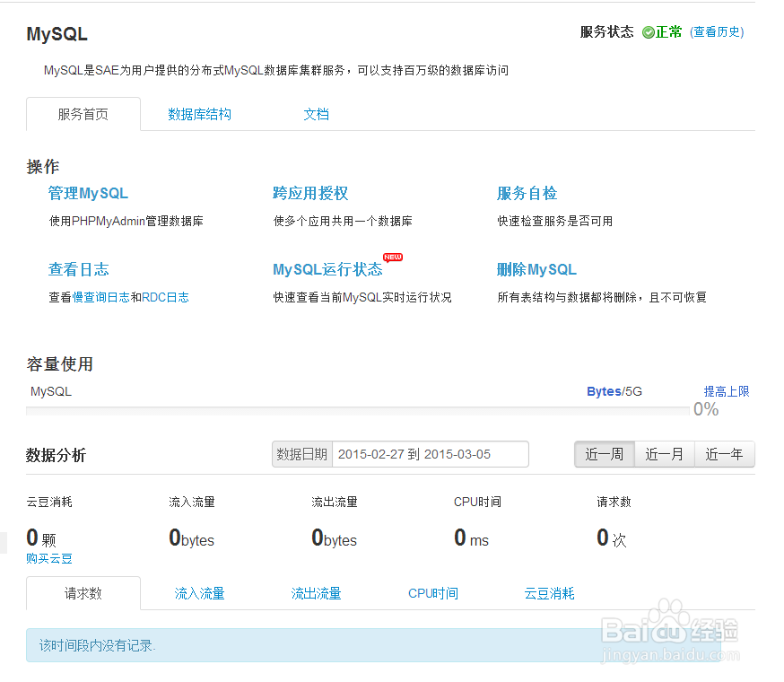
Task: Switch to the CPU时间 chart tab
Action: (x=433, y=593)
